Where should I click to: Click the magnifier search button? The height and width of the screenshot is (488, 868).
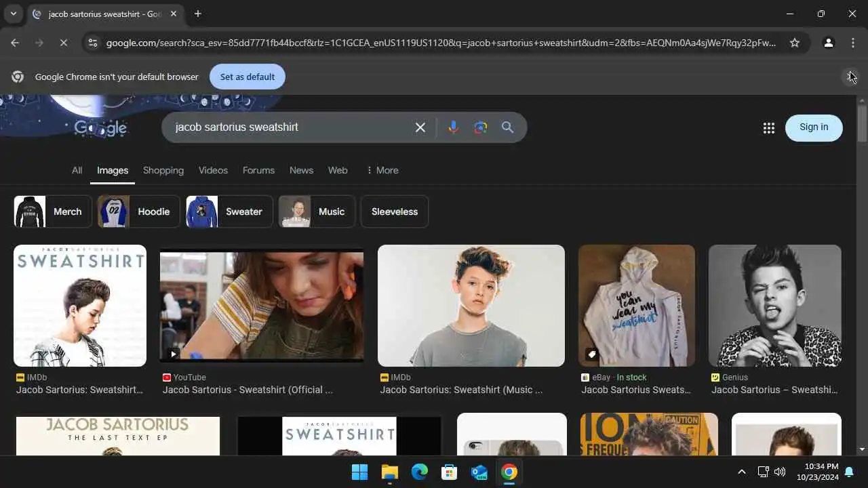click(x=508, y=127)
